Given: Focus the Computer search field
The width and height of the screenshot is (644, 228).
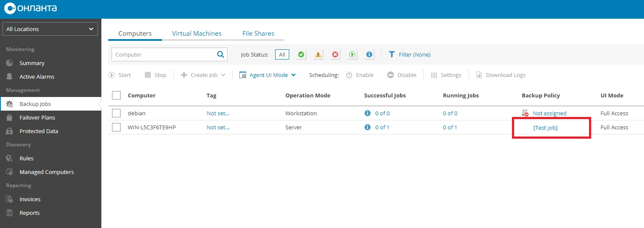Looking at the screenshot, I should click(164, 54).
